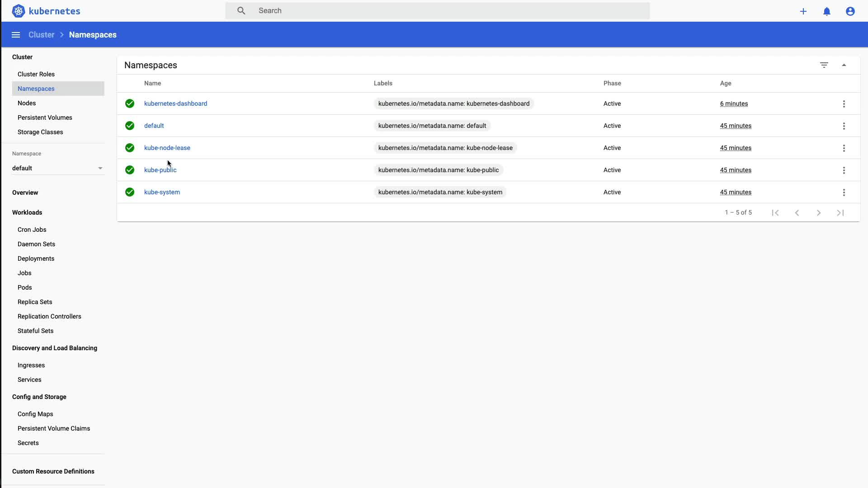868x488 pixels.
Task: Open Custom Resource Definitions section
Action: click(x=53, y=471)
